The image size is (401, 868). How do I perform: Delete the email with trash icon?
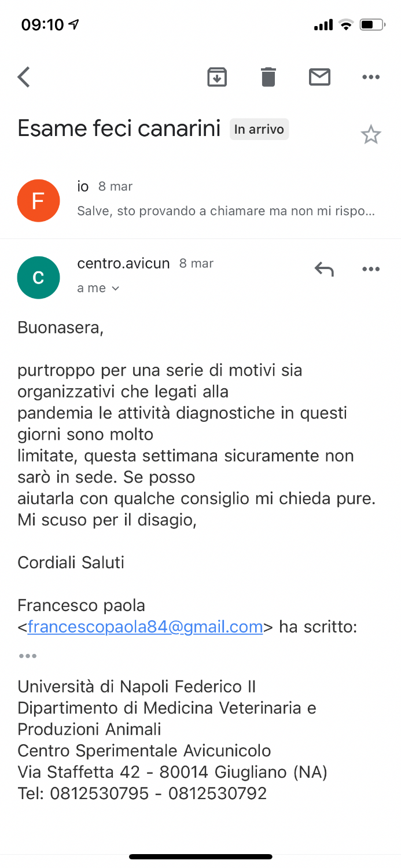click(x=268, y=77)
